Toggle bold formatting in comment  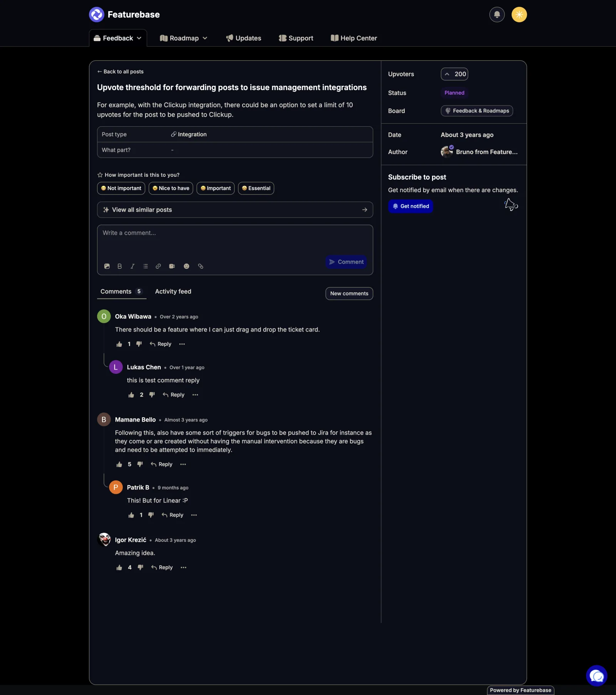point(120,266)
